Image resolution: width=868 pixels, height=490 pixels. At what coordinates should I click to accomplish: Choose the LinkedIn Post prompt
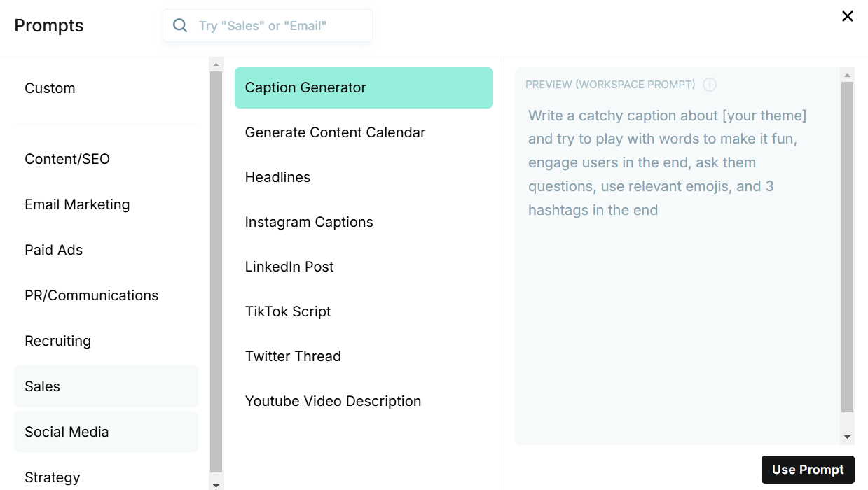(289, 267)
